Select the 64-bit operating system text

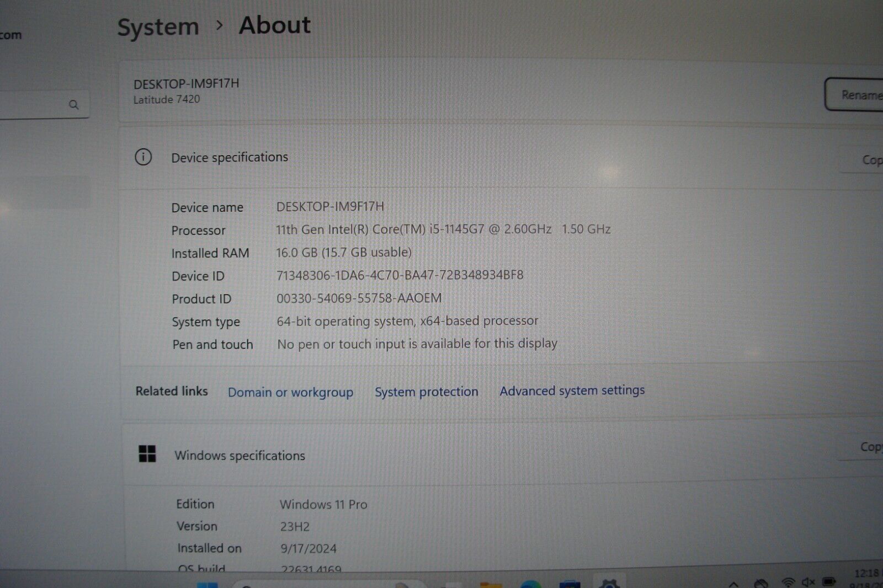pyautogui.click(x=407, y=321)
